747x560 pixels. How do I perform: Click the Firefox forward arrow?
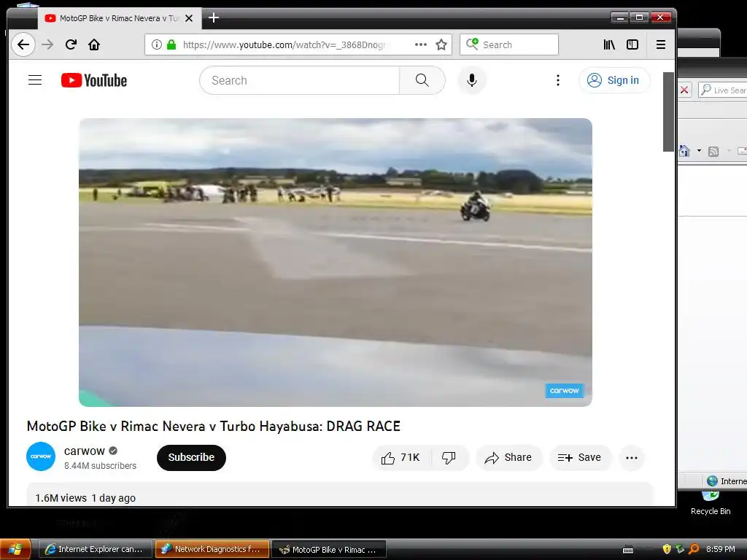47,44
